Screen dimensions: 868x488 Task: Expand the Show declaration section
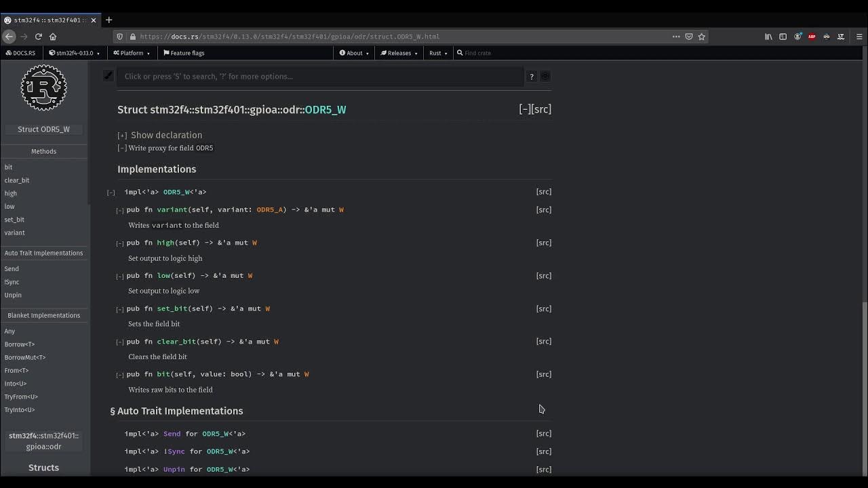(x=122, y=136)
